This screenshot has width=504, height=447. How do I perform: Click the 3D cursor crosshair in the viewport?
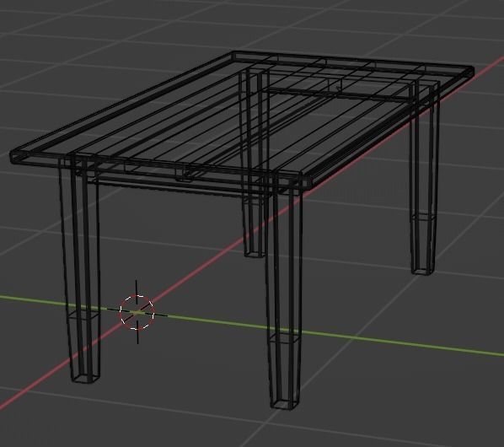point(137,312)
